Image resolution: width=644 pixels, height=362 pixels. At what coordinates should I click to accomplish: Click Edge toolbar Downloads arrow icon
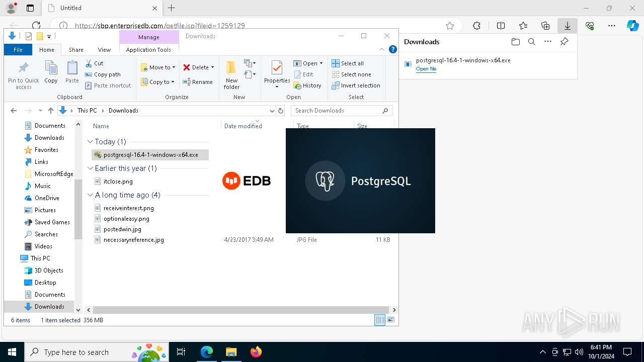click(x=567, y=26)
